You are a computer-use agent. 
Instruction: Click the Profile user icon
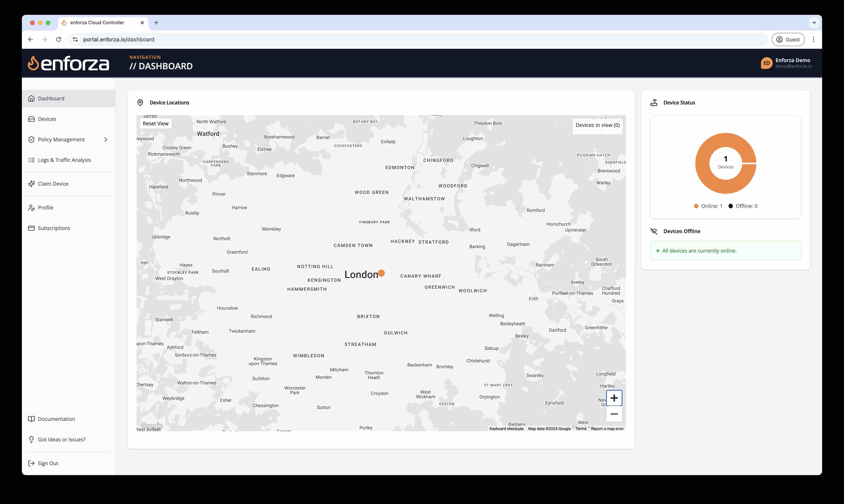(31, 207)
